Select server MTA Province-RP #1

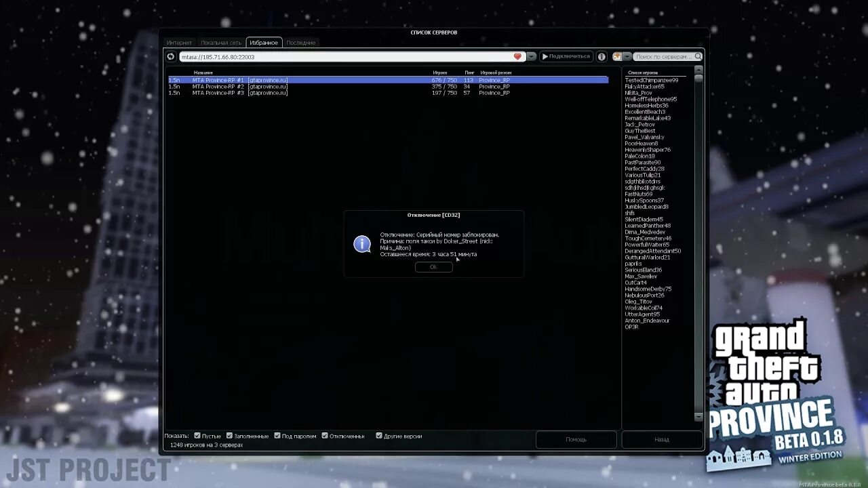coord(388,80)
